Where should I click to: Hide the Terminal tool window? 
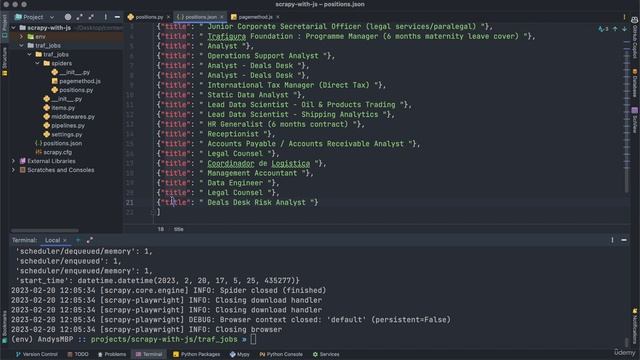click(x=624, y=240)
